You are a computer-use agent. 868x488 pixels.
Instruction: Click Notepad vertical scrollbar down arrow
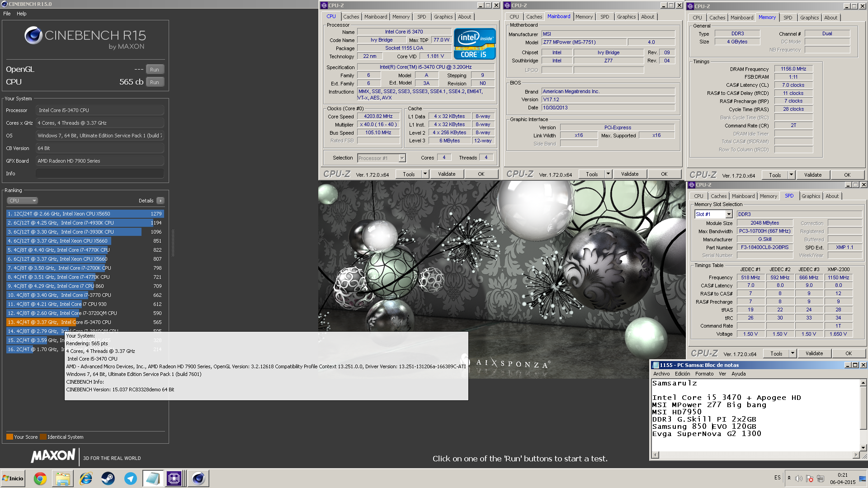tap(863, 448)
